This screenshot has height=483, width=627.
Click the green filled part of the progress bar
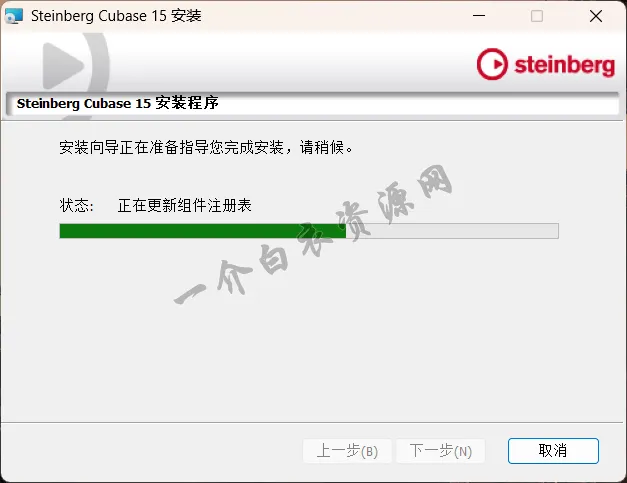click(202, 231)
